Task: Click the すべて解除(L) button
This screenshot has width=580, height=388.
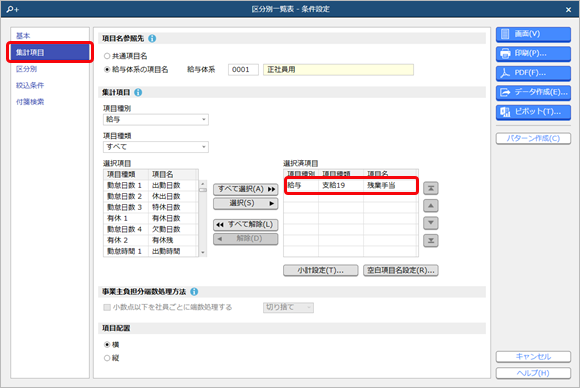Action: 246,225
